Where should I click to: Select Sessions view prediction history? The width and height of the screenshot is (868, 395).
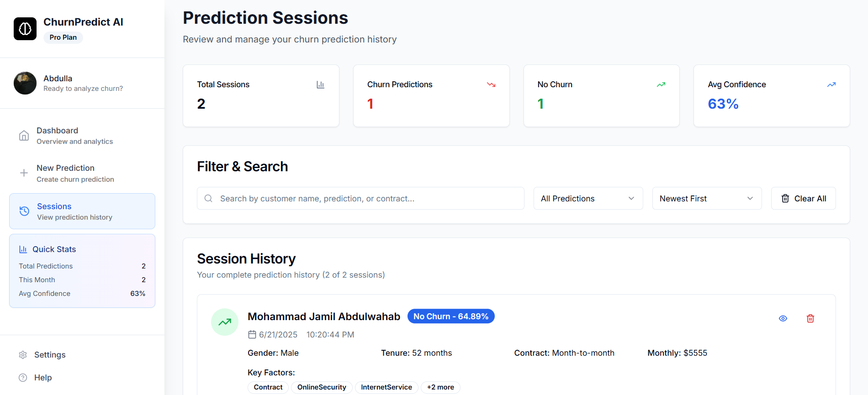pos(82,211)
